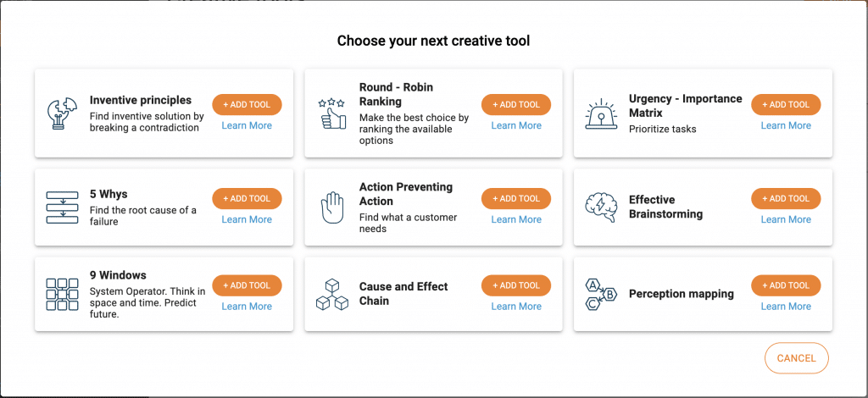Screen dimensions: 868x398
Task: Click the Effective Brainstorming brain icon
Action: [601, 207]
